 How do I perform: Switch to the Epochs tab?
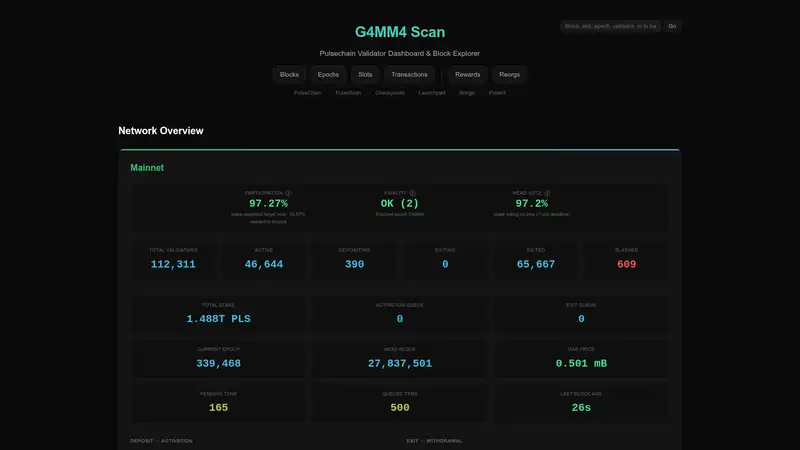click(x=328, y=74)
